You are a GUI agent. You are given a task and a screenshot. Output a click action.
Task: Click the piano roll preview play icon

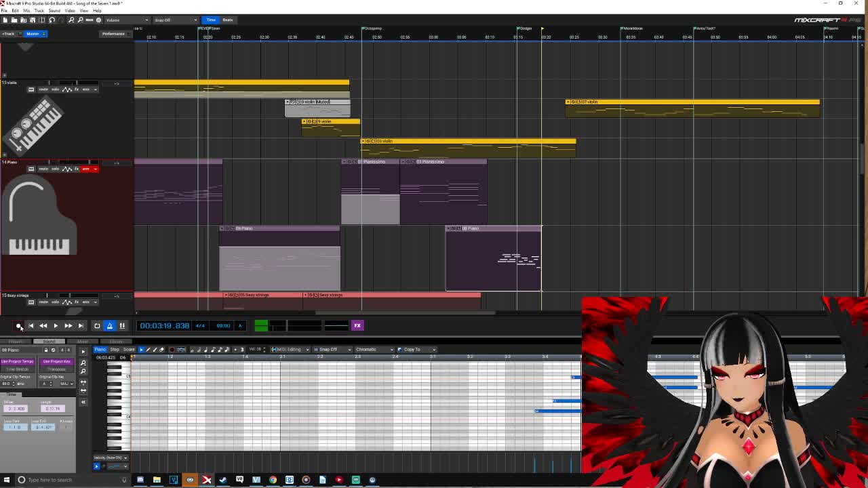83,350
